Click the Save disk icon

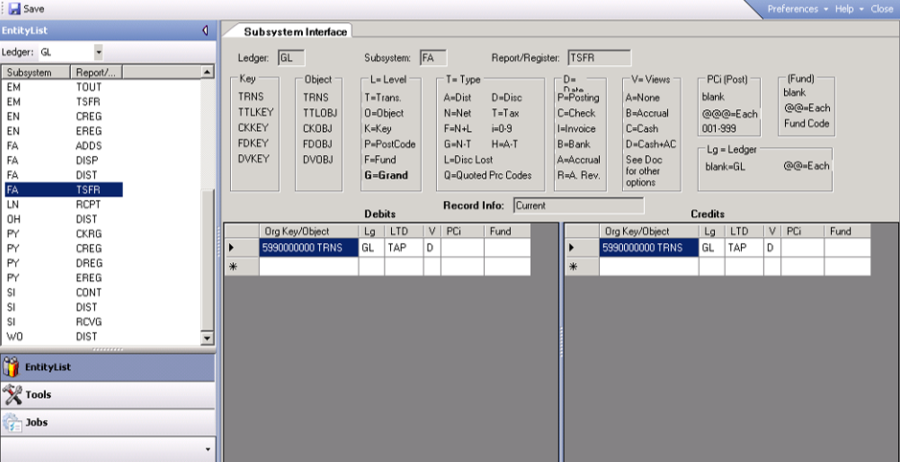click(14, 8)
